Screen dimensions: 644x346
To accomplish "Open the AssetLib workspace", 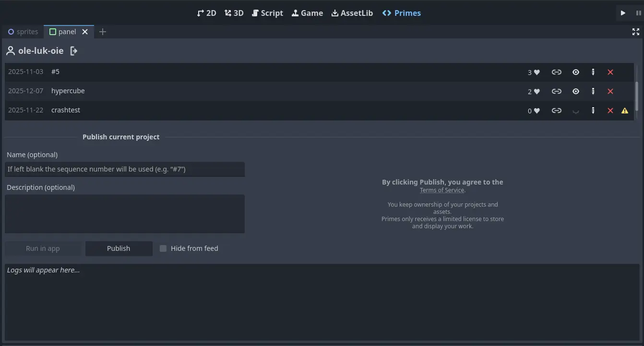I will point(352,13).
